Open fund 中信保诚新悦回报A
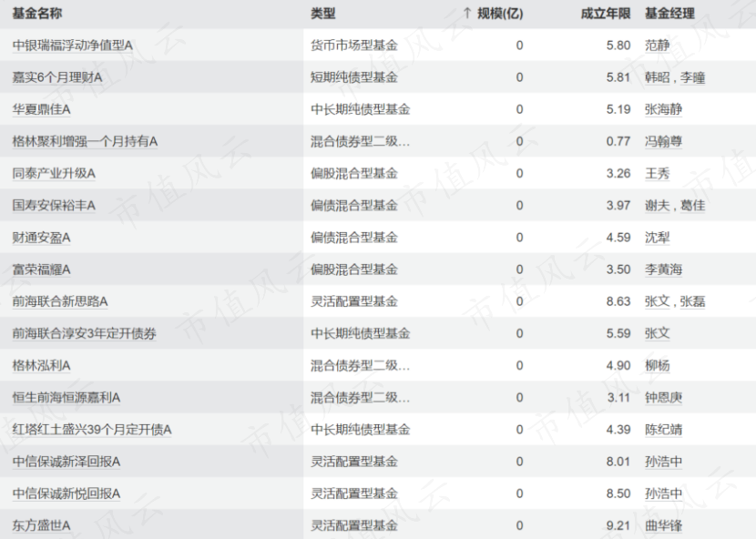Image resolution: width=756 pixels, height=539 pixels. coord(66,493)
